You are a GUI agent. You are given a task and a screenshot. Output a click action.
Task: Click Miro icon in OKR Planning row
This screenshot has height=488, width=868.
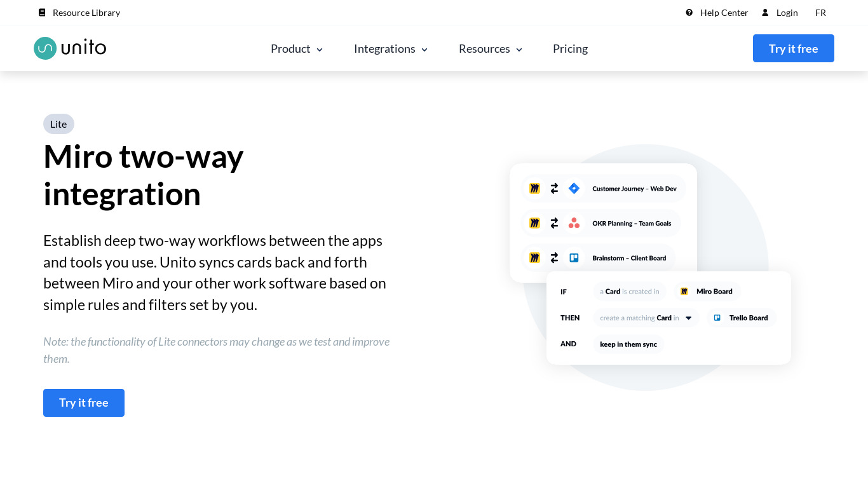pyautogui.click(x=534, y=223)
